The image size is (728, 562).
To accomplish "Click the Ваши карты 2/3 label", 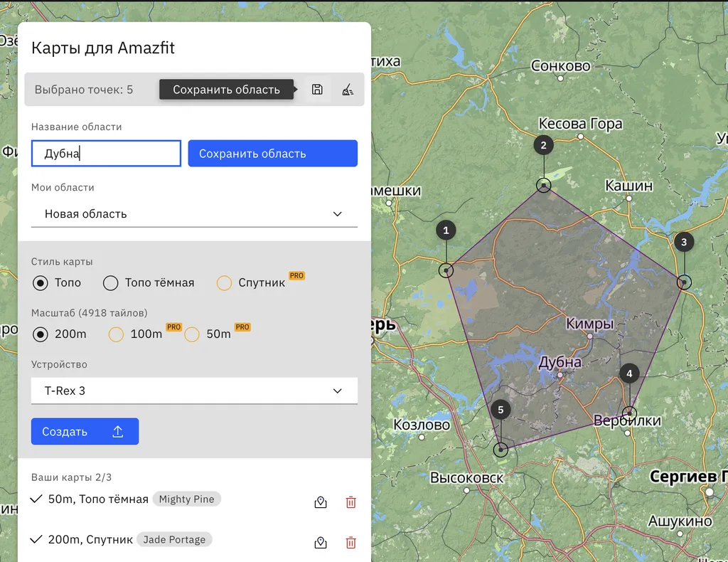I will click(72, 477).
